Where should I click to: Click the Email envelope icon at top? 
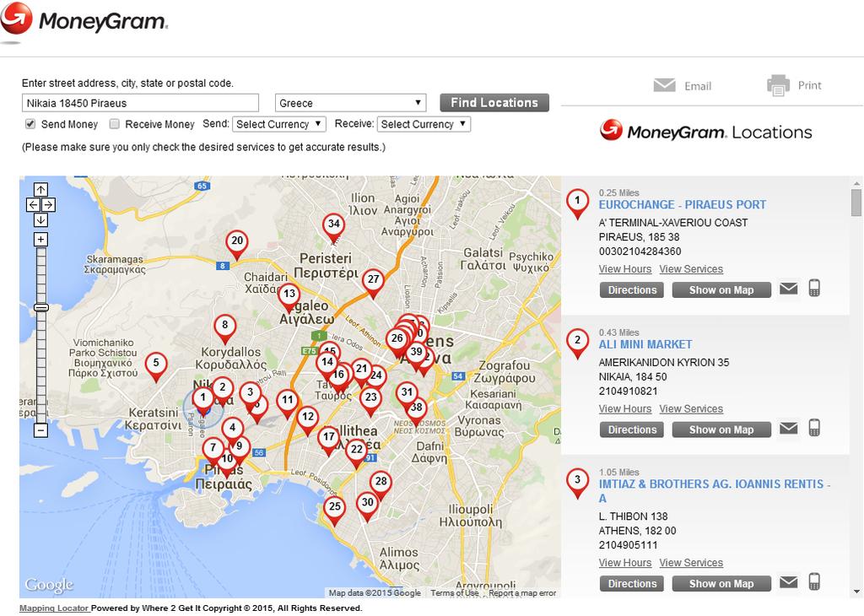coord(665,85)
